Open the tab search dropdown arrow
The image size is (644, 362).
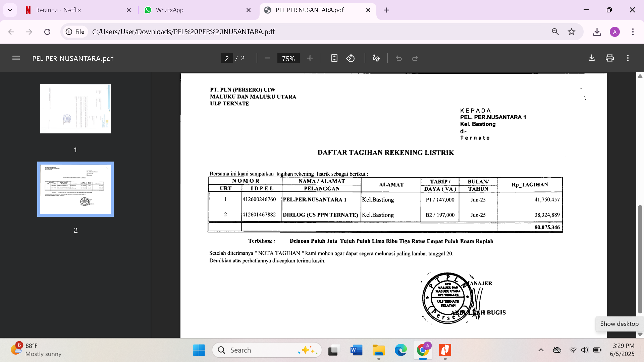pyautogui.click(x=10, y=10)
